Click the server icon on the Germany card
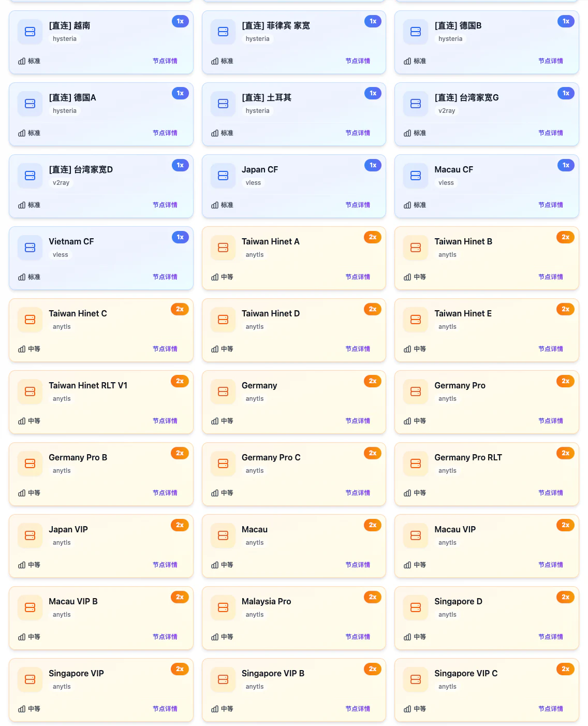The image size is (588, 726). click(223, 391)
